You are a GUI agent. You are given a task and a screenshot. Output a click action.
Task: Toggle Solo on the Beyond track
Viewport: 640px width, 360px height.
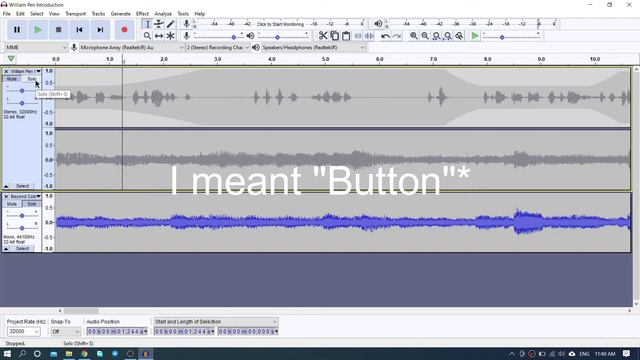(31, 204)
